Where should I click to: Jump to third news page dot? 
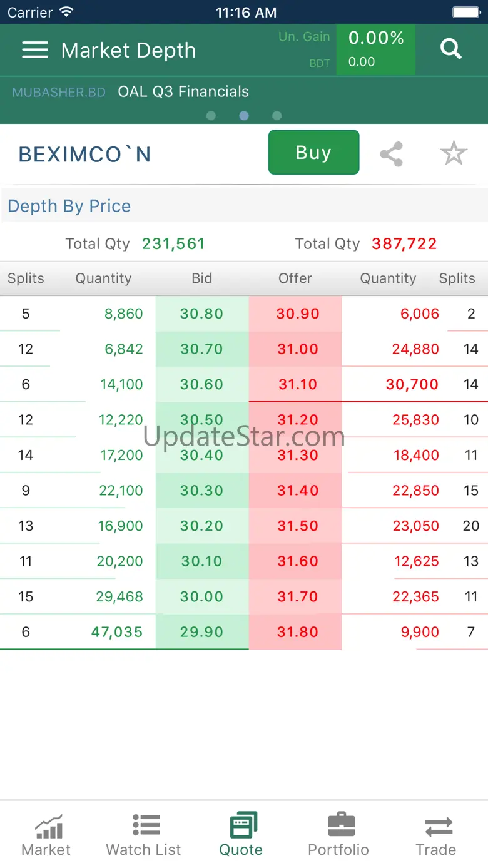pos(277,116)
